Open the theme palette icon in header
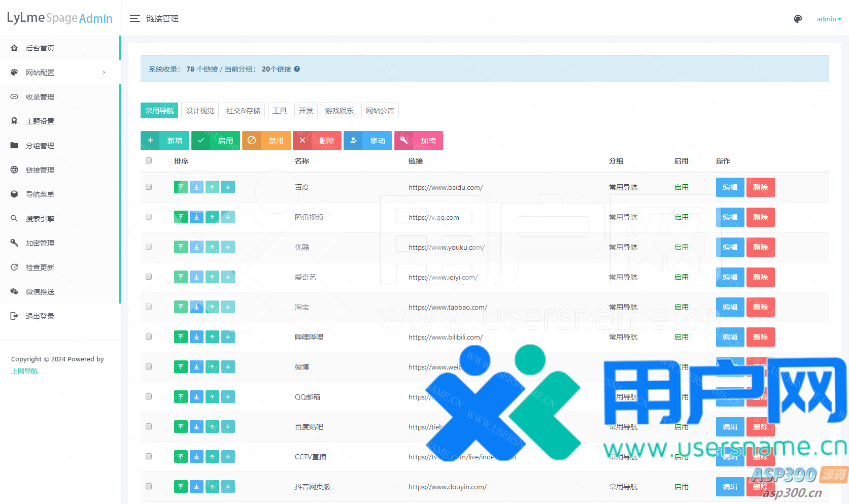Screen dimensions: 849x504 click(x=798, y=19)
